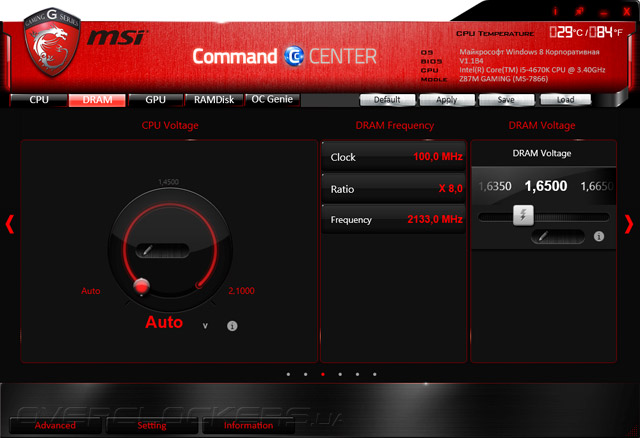Click the Default button
Image resolution: width=640 pixels, height=438 pixels.
[387, 100]
